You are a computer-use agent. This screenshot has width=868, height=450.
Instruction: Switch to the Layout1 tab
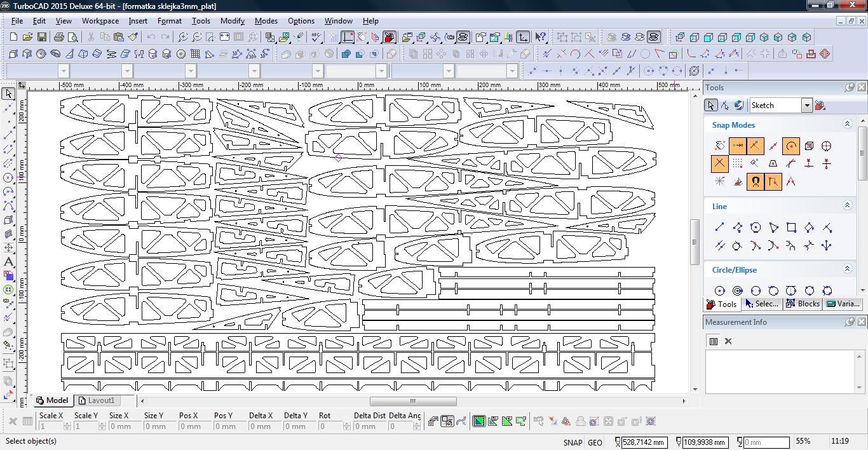point(97,400)
